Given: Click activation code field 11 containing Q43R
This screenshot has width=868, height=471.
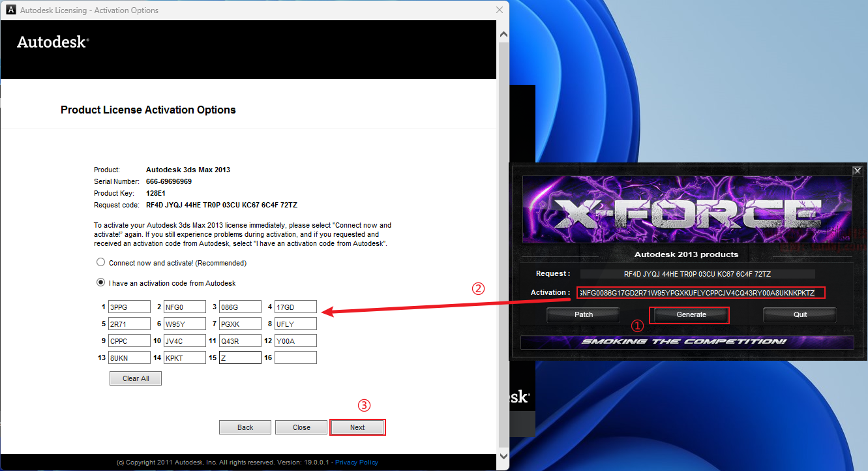Looking at the screenshot, I should pos(240,341).
